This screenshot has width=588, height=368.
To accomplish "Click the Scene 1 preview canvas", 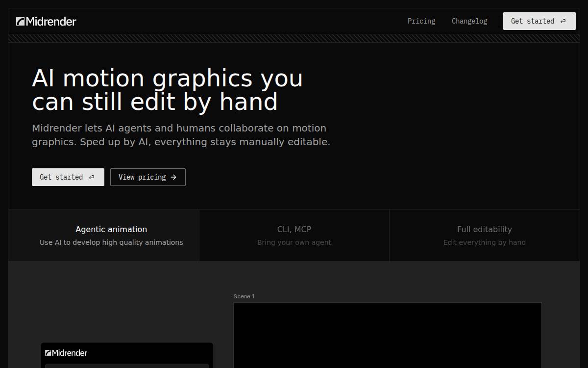I will pos(388,336).
